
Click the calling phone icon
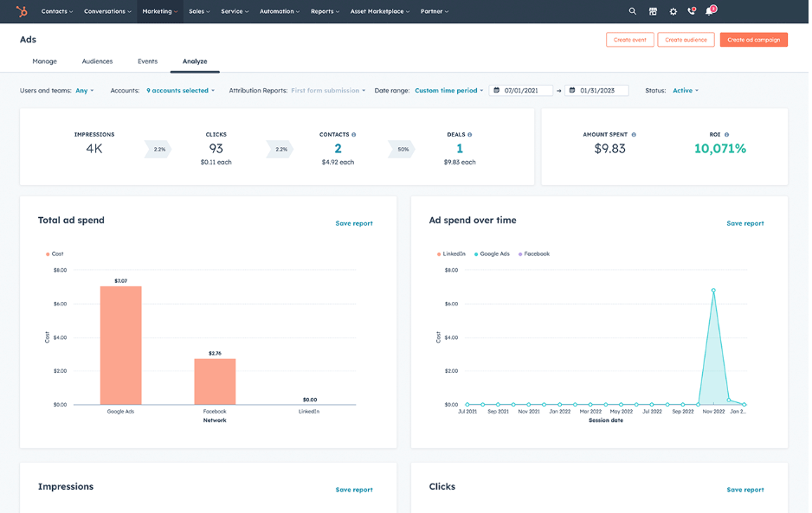692,11
